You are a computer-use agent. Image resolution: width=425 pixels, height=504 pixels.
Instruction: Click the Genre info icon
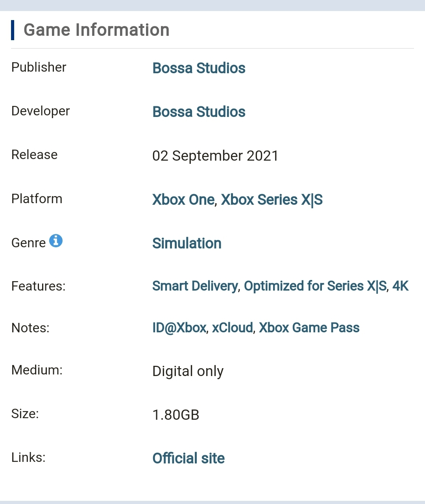click(55, 240)
